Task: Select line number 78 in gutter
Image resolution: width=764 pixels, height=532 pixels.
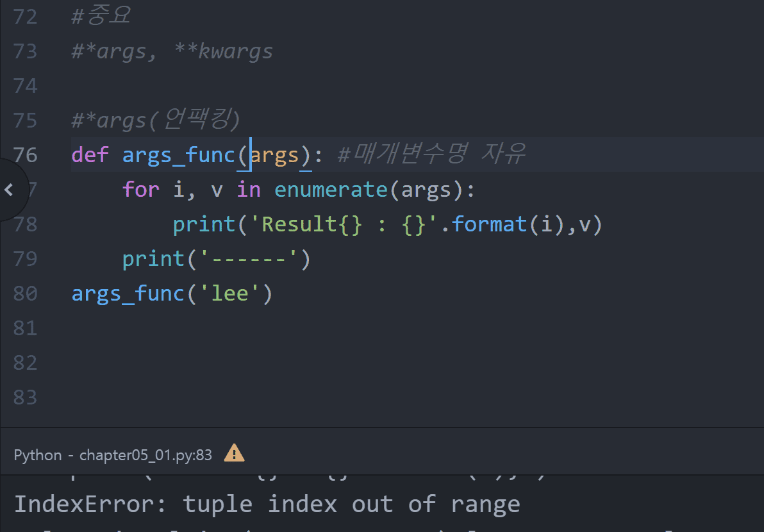Action: click(x=25, y=224)
